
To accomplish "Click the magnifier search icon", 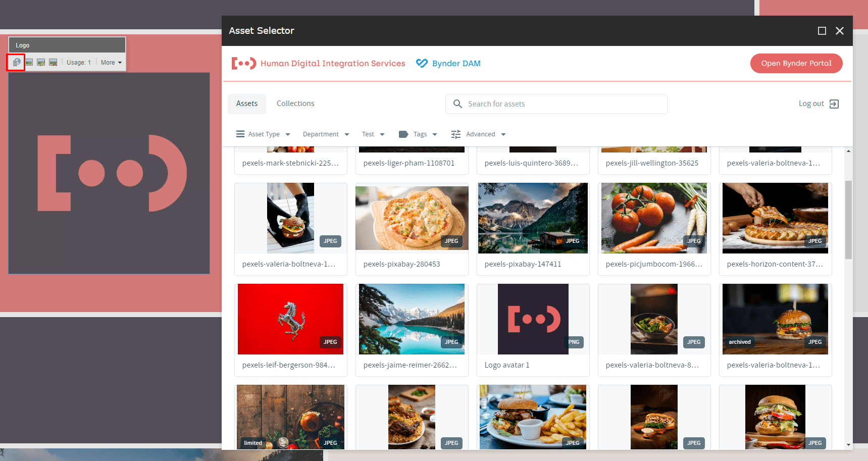I will coord(457,104).
